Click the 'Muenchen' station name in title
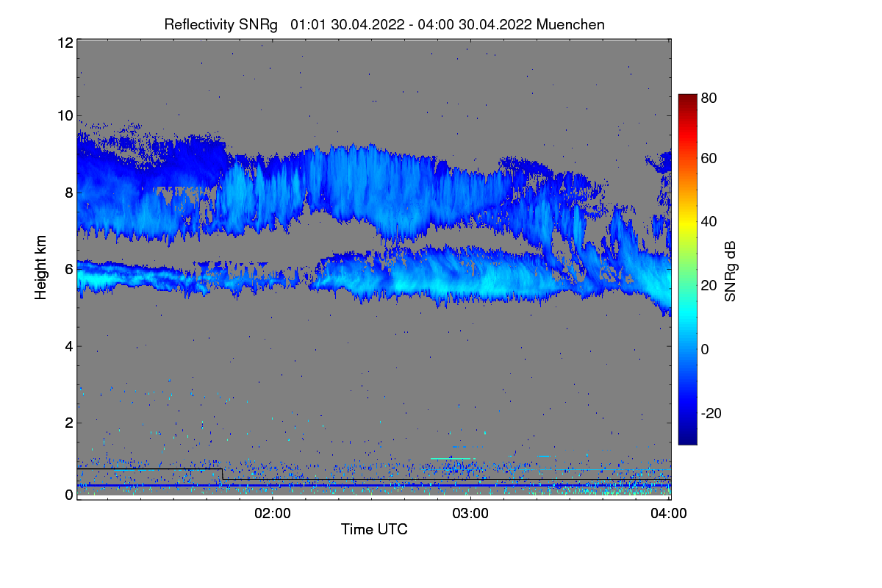The width and height of the screenshot is (882, 588). [x=570, y=24]
